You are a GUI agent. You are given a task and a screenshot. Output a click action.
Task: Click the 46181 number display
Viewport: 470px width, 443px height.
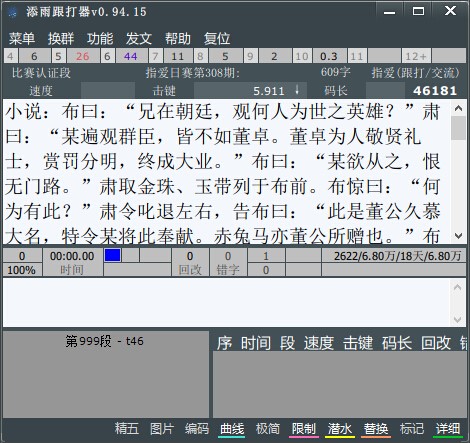(x=435, y=90)
